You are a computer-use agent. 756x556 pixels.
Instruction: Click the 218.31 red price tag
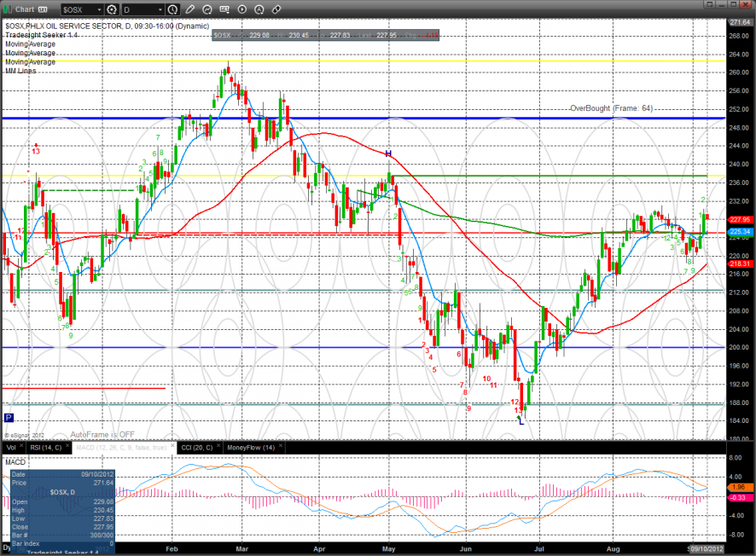[x=740, y=264]
